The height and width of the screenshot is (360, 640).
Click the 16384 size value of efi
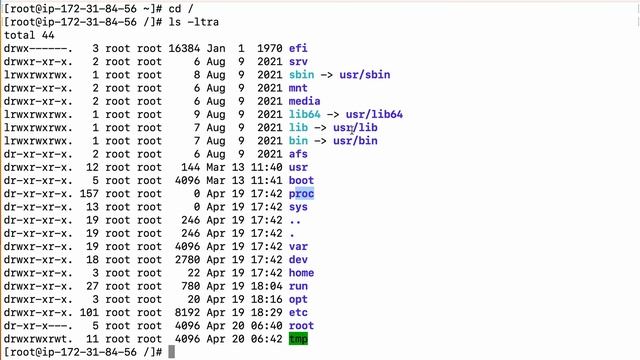tap(184, 49)
